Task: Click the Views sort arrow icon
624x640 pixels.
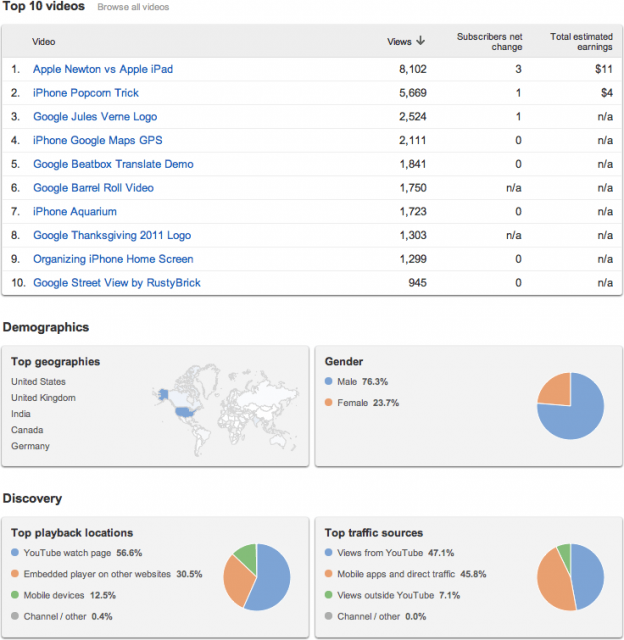Action: [x=420, y=41]
